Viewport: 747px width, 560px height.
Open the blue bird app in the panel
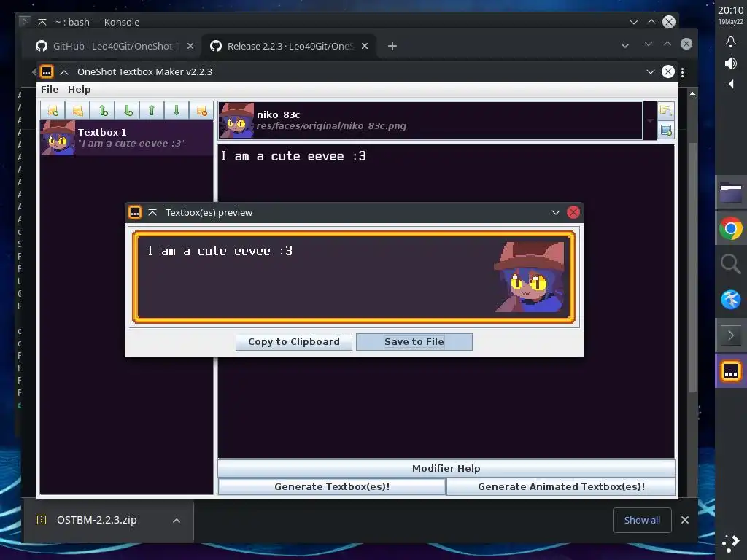(731, 300)
